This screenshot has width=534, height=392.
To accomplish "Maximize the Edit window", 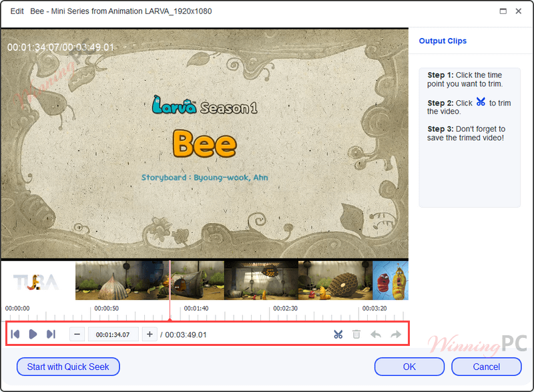I will coord(503,11).
